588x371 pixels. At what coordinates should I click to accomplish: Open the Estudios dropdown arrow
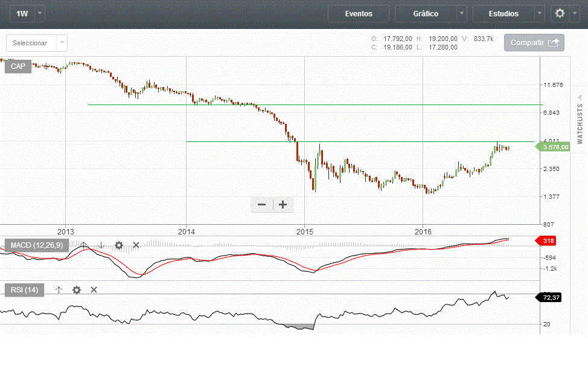coord(539,13)
